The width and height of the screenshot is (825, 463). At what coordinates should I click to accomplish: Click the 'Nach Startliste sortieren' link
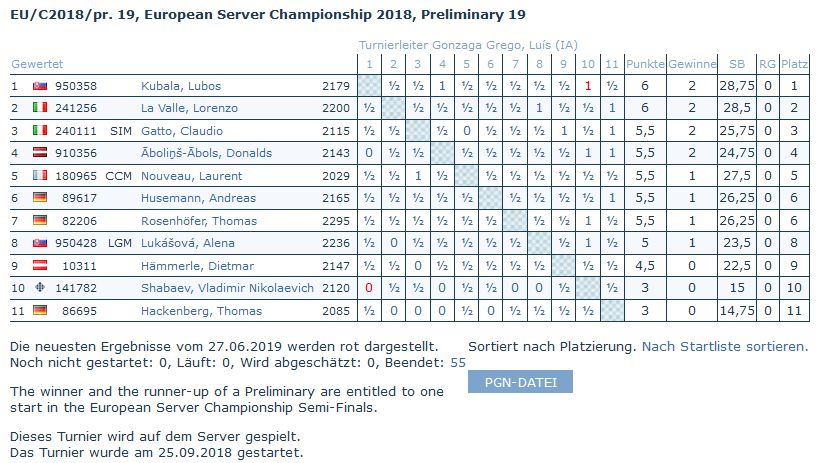click(x=724, y=346)
